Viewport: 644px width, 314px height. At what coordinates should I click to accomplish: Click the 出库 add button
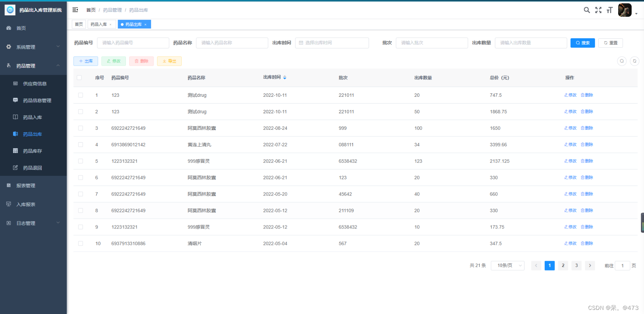(86, 61)
